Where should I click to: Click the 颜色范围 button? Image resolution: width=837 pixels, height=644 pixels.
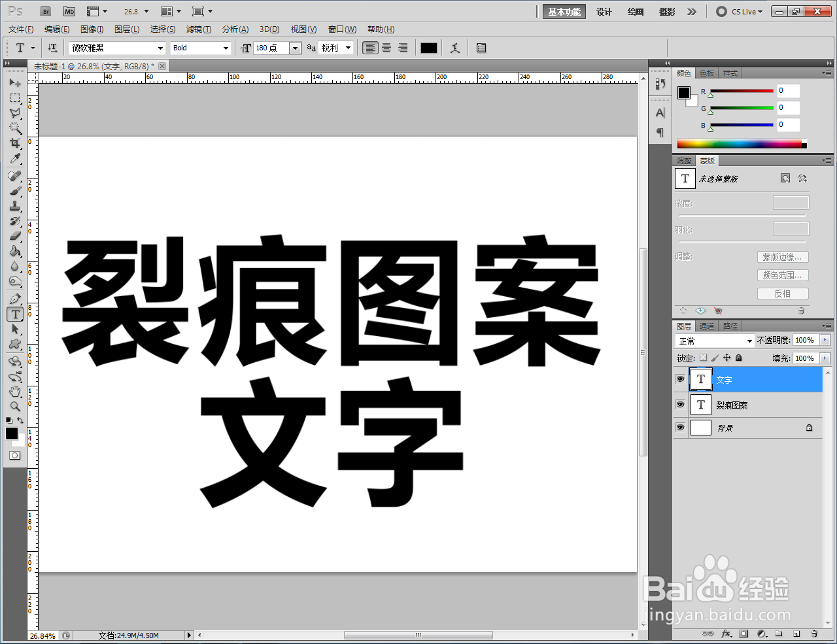782,275
